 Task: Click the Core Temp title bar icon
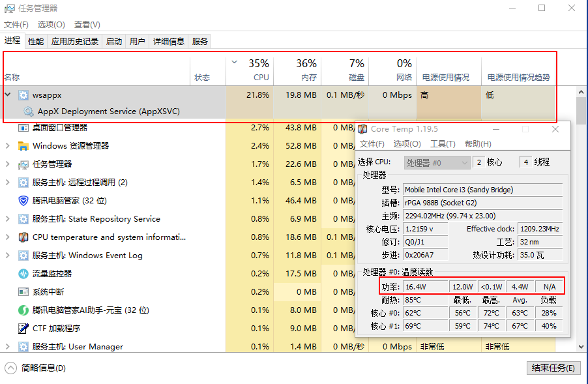tap(362, 129)
